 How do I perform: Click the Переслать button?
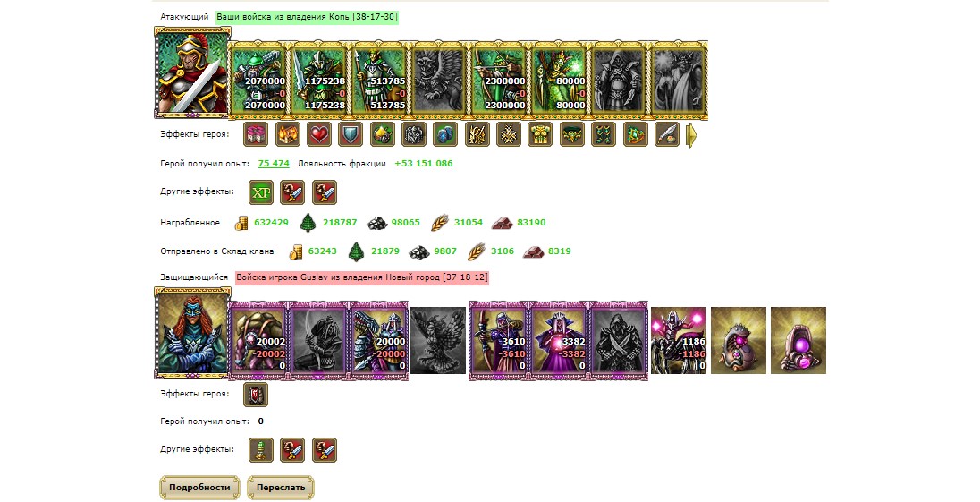tap(281, 488)
